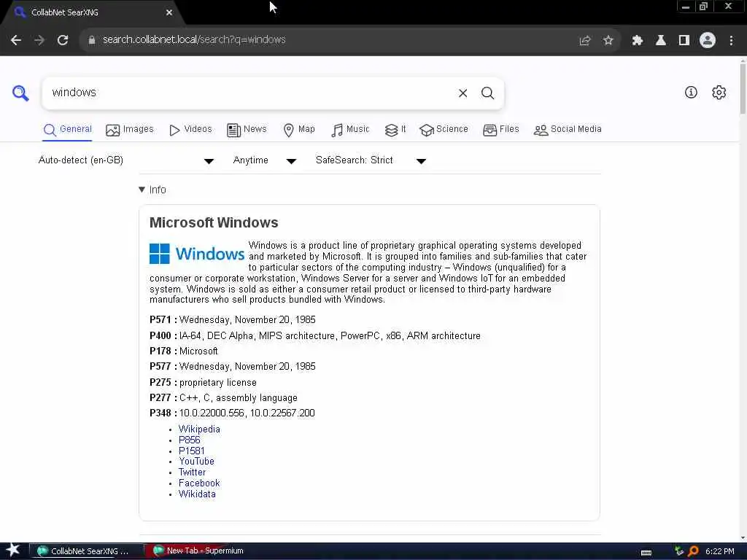The width and height of the screenshot is (747, 560).
Task: Collapse the Info section
Action: coord(152,190)
